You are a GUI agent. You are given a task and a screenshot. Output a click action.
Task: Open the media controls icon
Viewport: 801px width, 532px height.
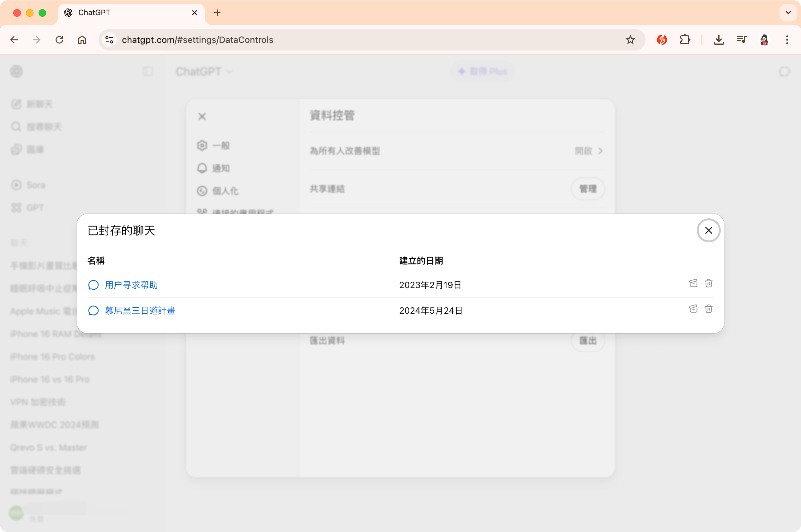pyautogui.click(x=741, y=40)
